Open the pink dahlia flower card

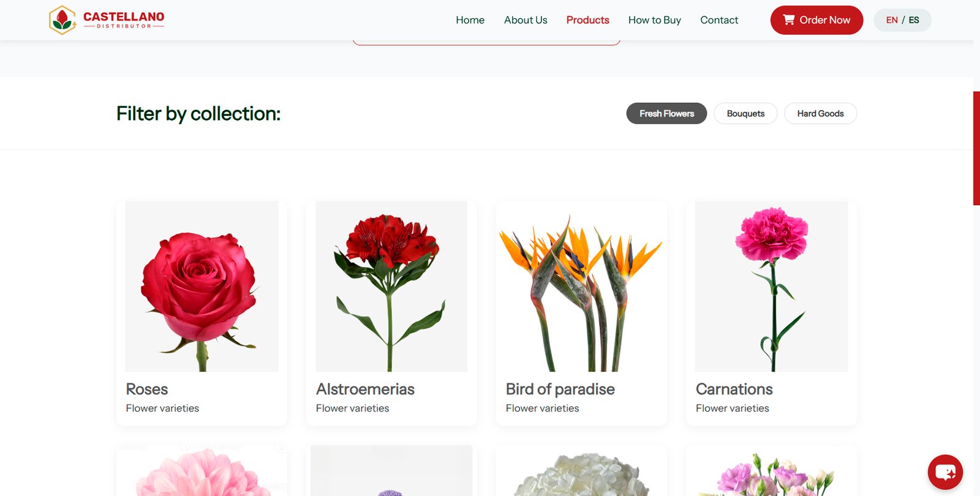point(202,471)
